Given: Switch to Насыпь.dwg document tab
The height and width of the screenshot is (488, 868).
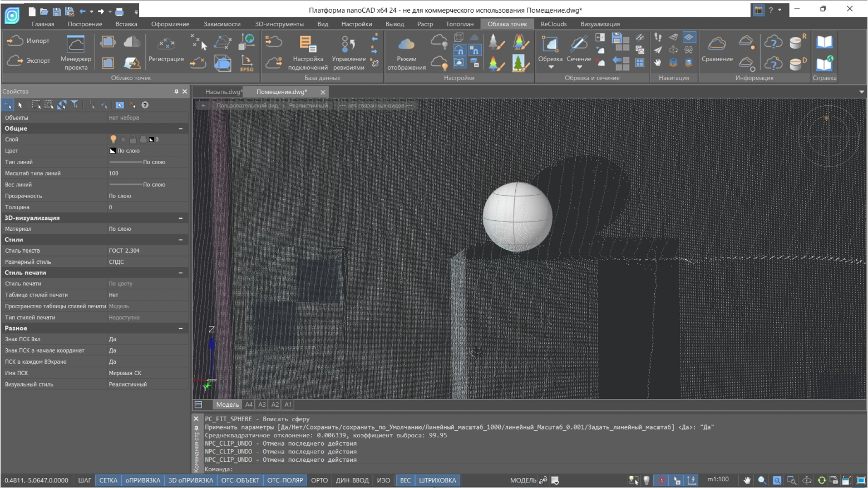Looking at the screenshot, I should tap(222, 92).
